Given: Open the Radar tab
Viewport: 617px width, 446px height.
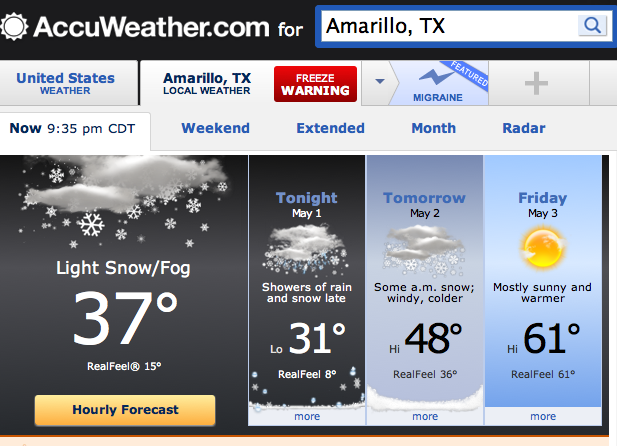Looking at the screenshot, I should 524,128.
